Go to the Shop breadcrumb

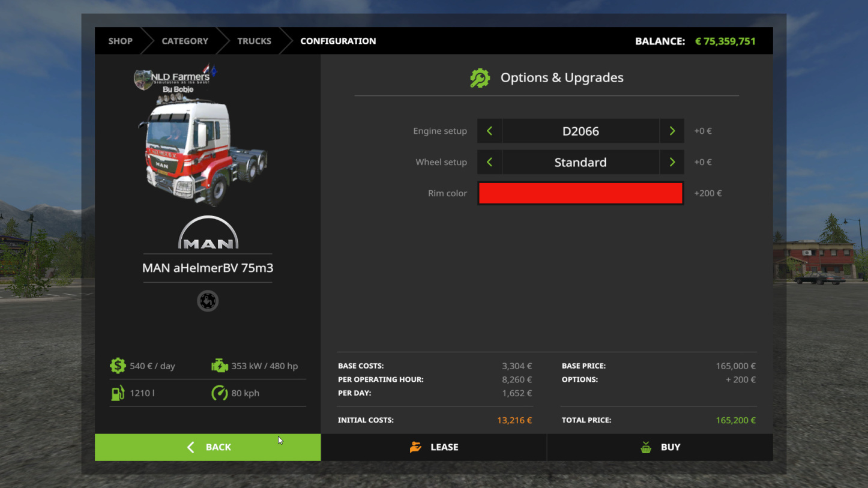[120, 41]
